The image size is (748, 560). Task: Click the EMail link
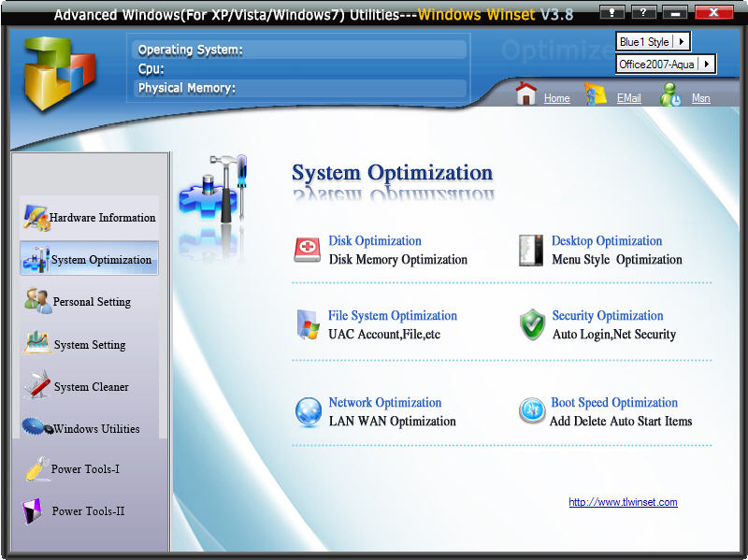(628, 98)
